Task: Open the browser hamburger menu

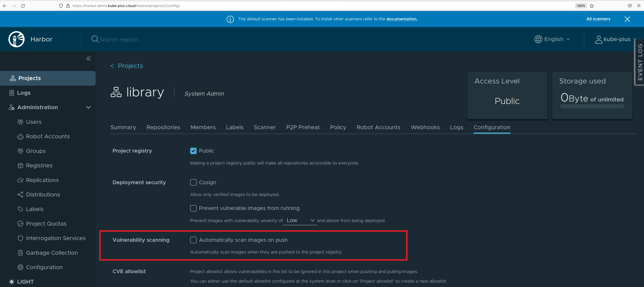Action: click(639, 6)
